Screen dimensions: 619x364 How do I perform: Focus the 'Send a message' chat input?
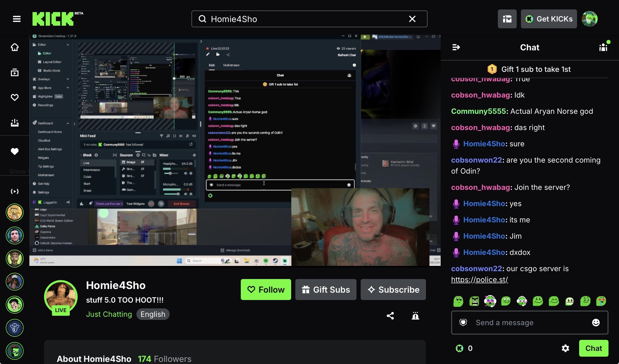pos(530,323)
